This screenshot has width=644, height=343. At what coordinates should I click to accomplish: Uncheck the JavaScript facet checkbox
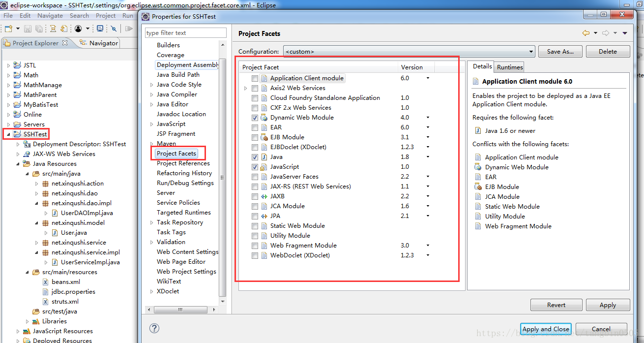255,167
